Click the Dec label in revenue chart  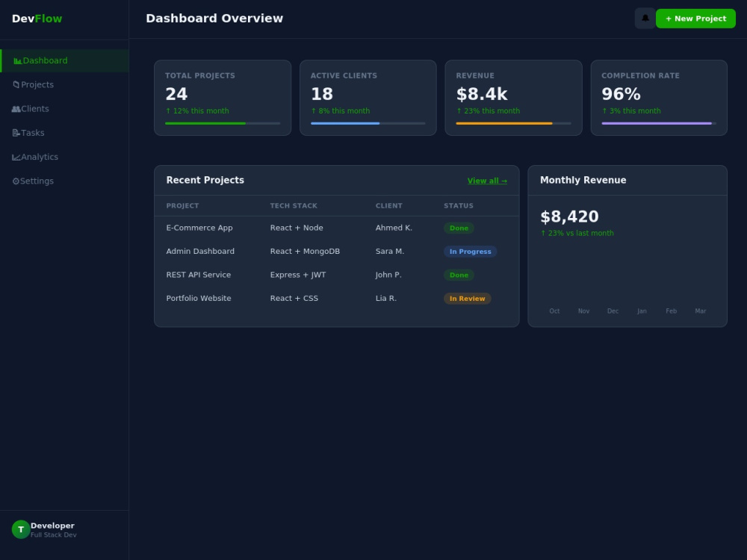(613, 311)
